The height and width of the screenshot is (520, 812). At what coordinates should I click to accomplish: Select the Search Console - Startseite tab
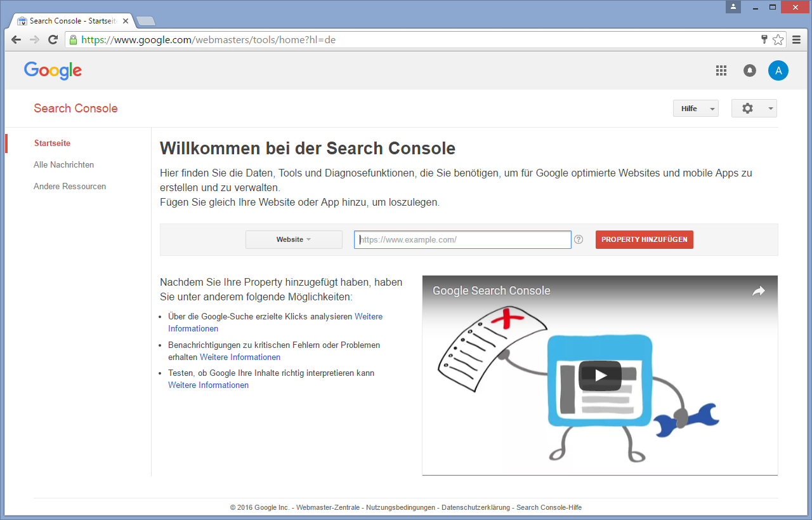tap(71, 20)
